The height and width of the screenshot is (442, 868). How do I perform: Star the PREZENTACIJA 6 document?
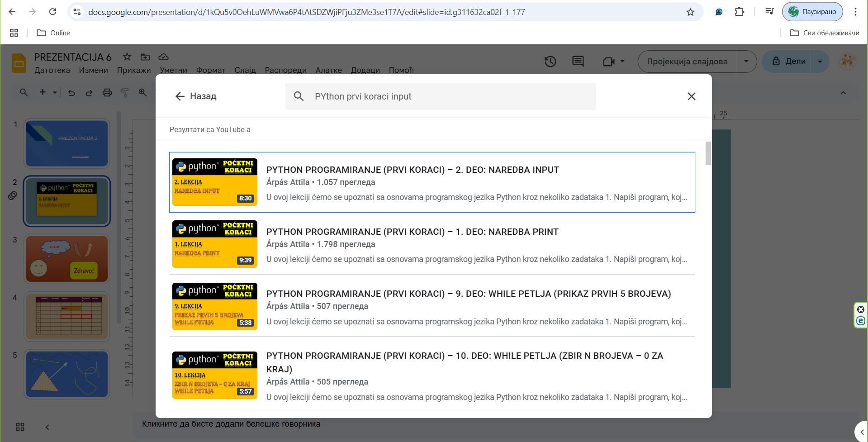click(x=127, y=57)
